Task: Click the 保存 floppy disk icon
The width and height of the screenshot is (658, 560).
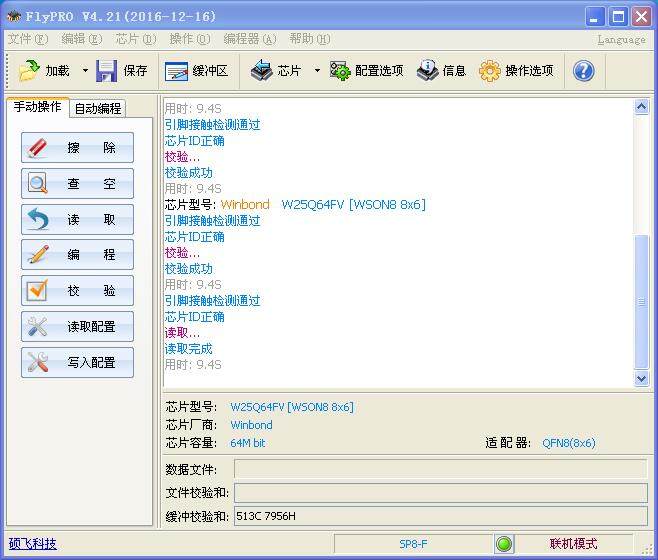Action: tap(107, 71)
